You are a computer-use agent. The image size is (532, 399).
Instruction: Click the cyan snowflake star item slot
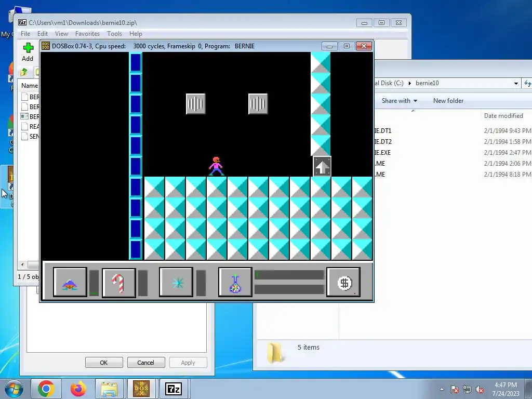[176, 282]
